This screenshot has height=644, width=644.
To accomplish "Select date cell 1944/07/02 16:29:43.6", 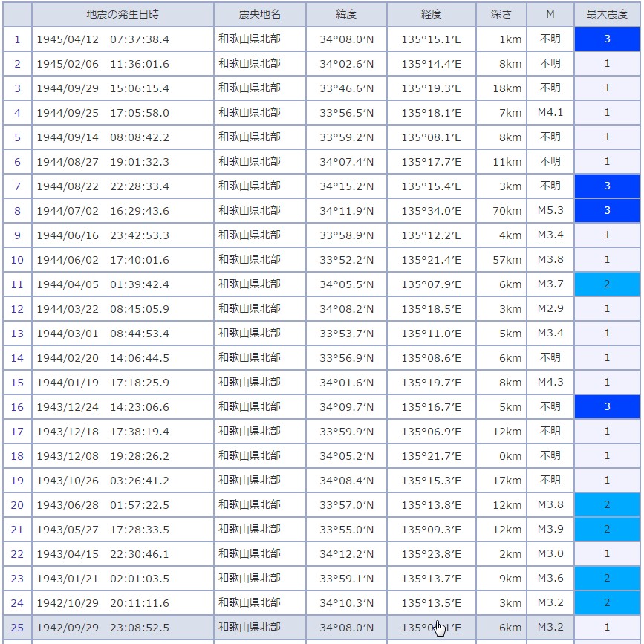I will (123, 211).
